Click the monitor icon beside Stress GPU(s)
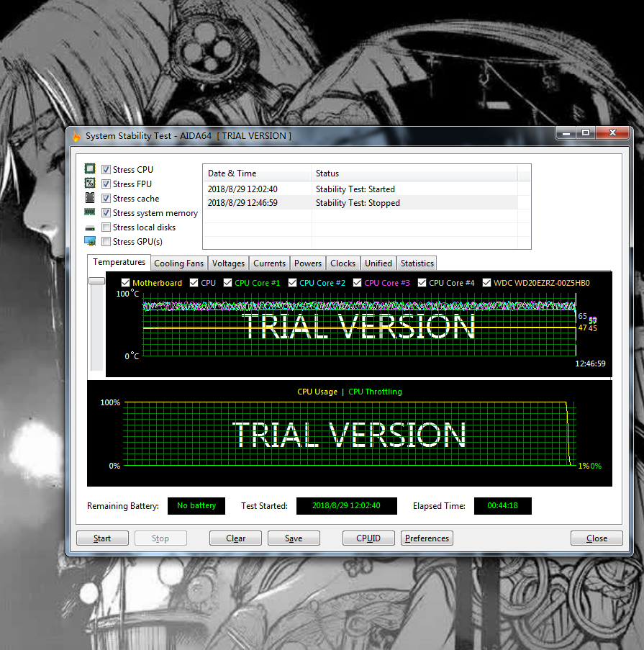Screen dimensions: 644x650 pyautogui.click(x=90, y=241)
